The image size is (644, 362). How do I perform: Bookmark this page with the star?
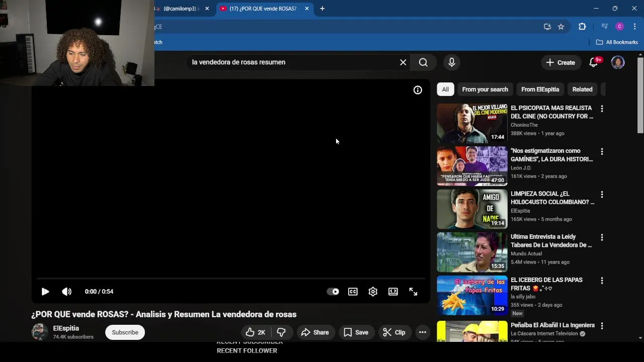pyautogui.click(x=561, y=27)
